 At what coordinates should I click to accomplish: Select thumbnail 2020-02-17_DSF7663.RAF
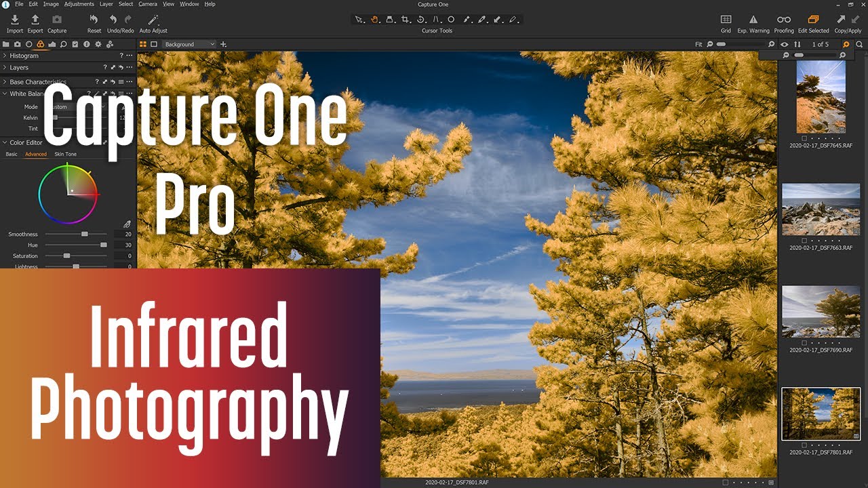click(x=821, y=209)
